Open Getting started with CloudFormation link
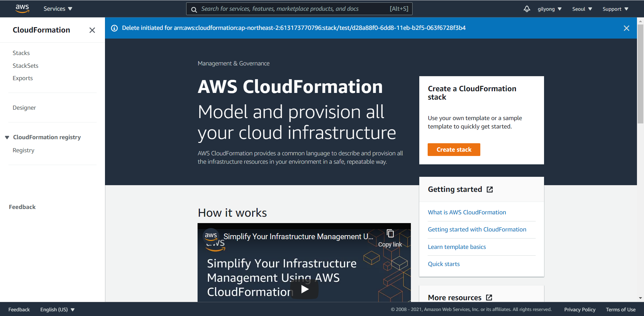644x316 pixels. pos(477,229)
